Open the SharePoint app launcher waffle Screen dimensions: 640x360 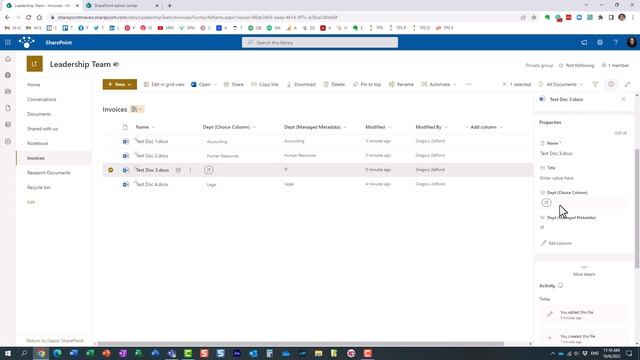8,42
